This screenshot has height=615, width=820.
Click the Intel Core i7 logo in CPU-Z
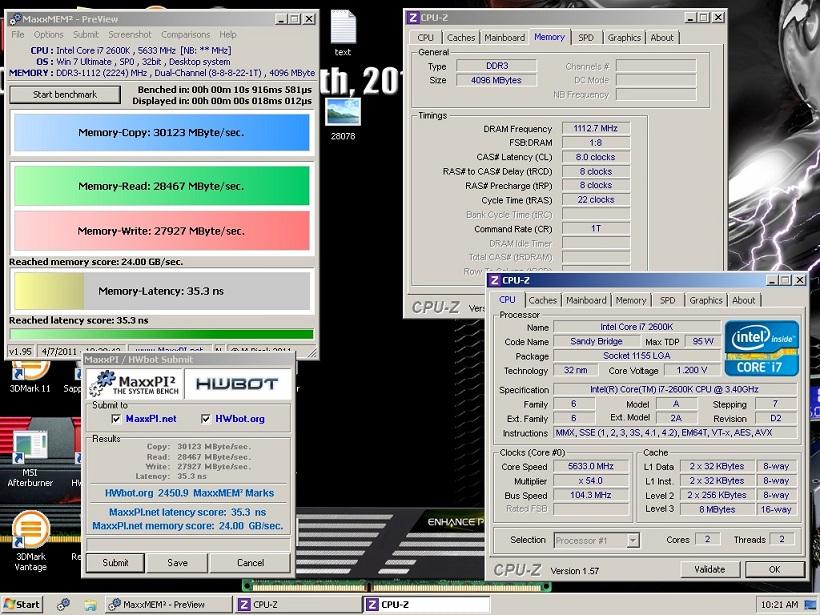(x=761, y=348)
